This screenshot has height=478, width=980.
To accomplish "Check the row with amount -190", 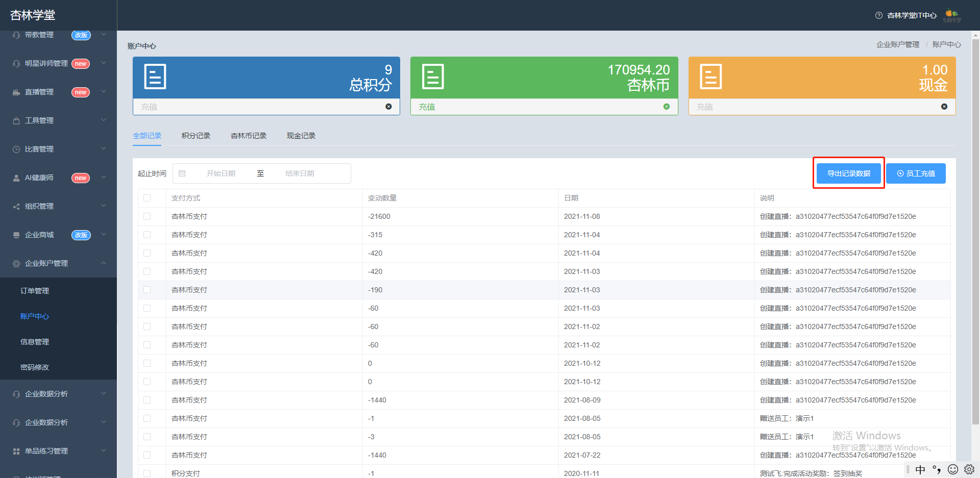I will [147, 290].
